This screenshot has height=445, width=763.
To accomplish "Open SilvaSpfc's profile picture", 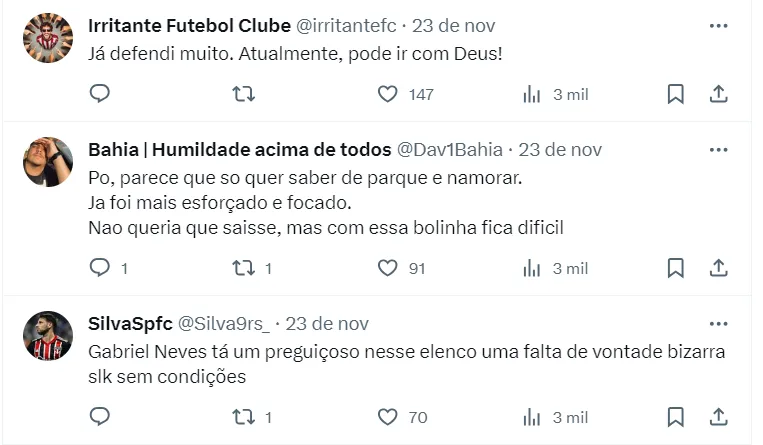I will 48,336.
